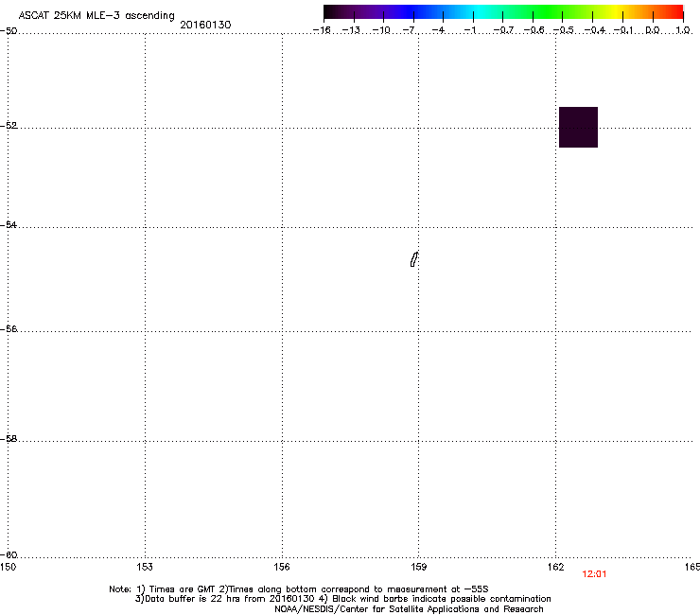
Task: Click the red 12:01 timestamp
Action: point(594,574)
